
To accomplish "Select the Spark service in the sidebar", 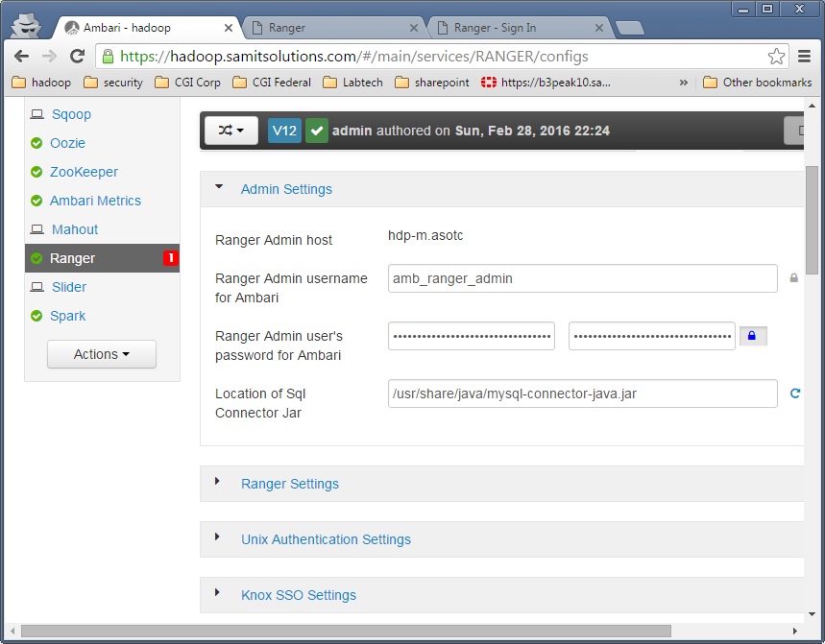I will click(69, 316).
